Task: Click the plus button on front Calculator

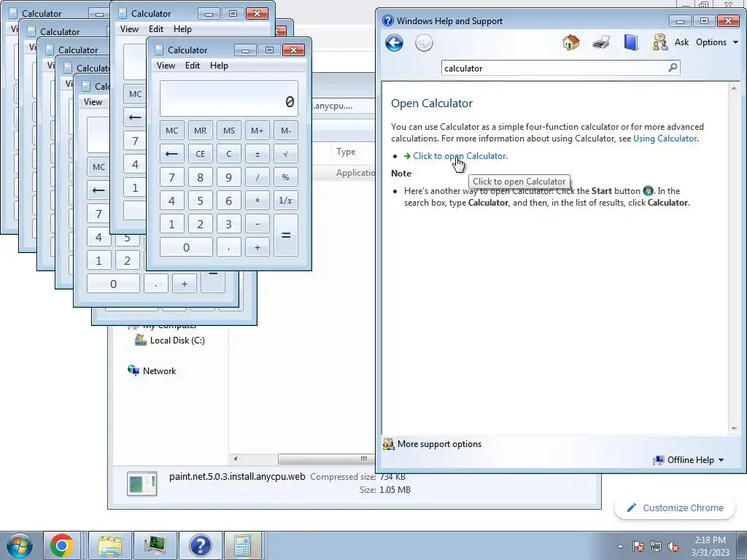Action: click(258, 247)
